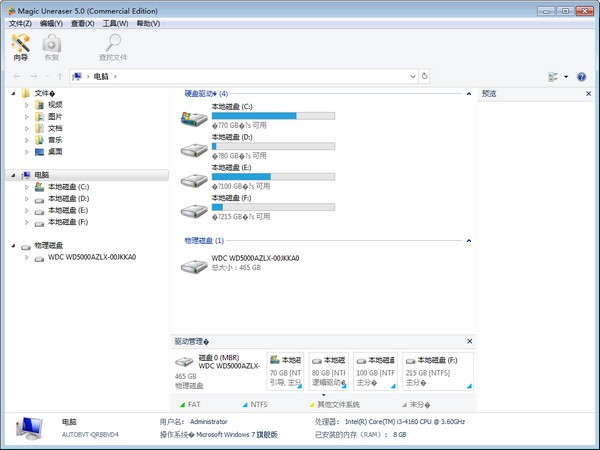Image resolution: width=600 pixels, height=450 pixels.
Task: Select 桌面 item in tree
Action: coord(55,152)
